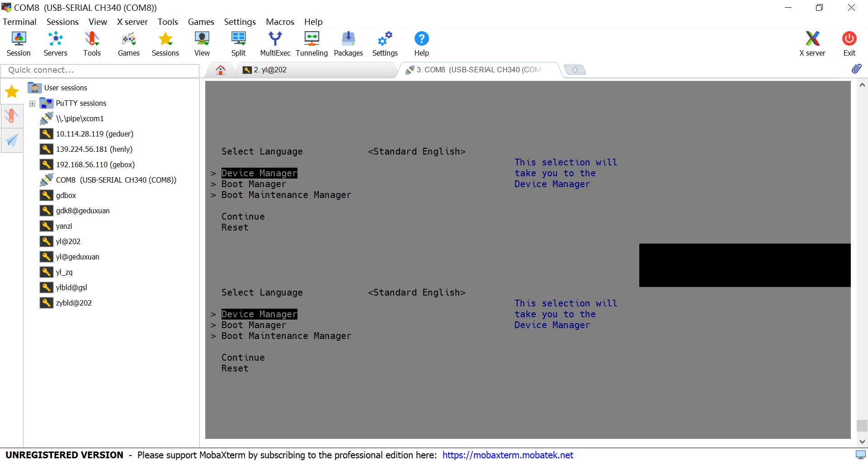Click lower <Standard English> language value
Image resolution: width=868 pixels, height=461 pixels.
tap(416, 292)
